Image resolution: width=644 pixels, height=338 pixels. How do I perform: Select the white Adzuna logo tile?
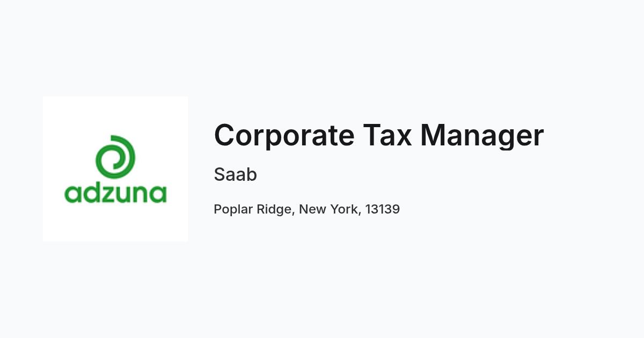(x=115, y=169)
